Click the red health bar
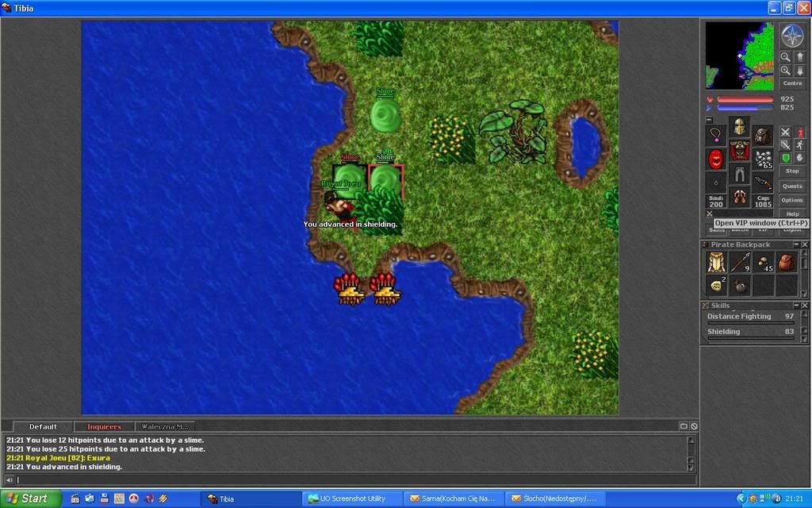812x508 pixels. [745, 99]
